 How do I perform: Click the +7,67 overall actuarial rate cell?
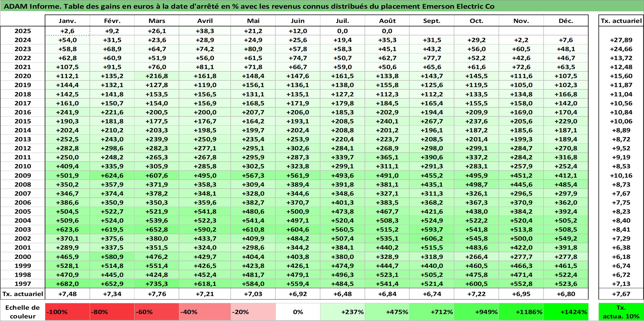coord(621,294)
